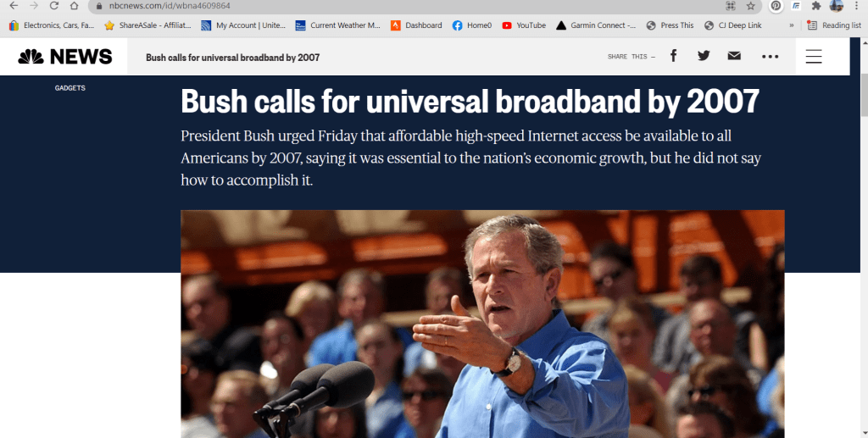This screenshot has height=438, width=868.
Task: Open the Reading list
Action: [834, 25]
